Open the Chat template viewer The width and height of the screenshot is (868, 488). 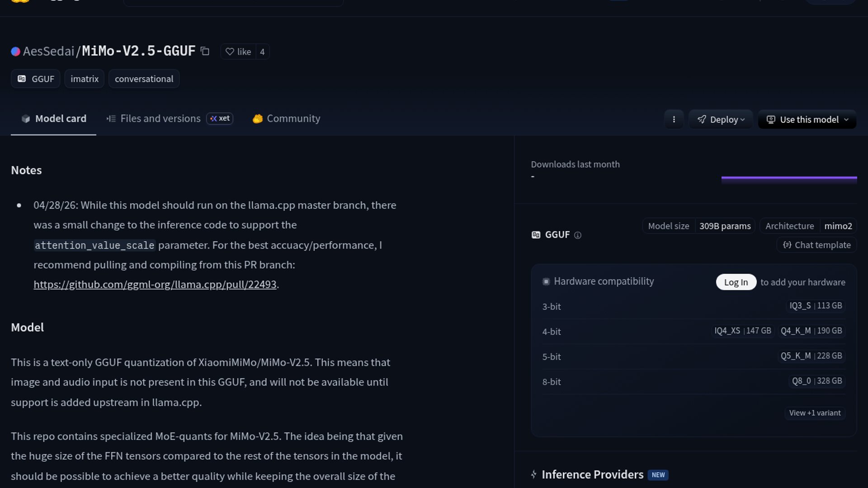click(x=816, y=245)
